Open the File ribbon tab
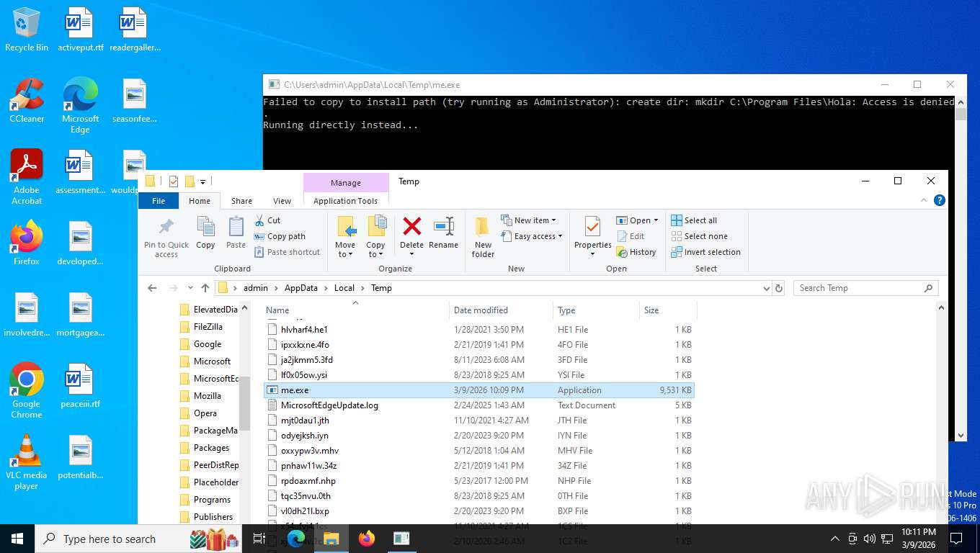Screen dimensions: 980x553 [x=159, y=201]
